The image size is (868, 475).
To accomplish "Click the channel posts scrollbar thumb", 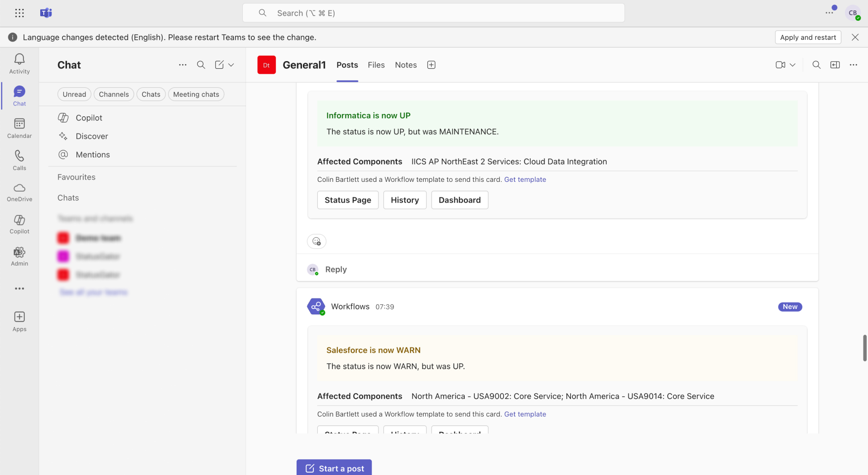I will (864, 347).
